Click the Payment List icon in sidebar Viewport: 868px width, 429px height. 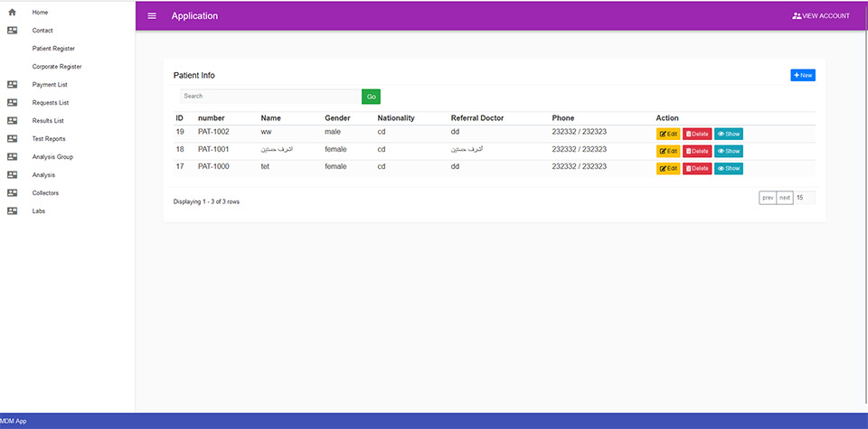12,85
